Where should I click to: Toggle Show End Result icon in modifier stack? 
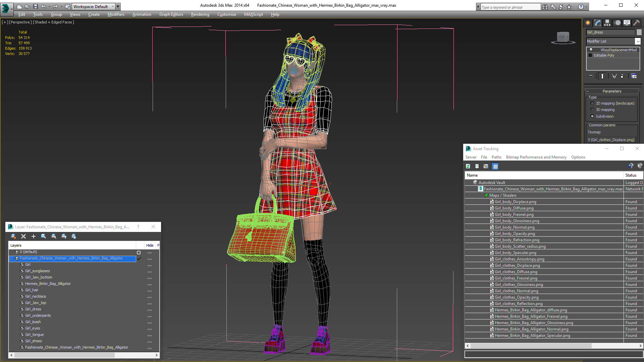pyautogui.click(x=602, y=76)
